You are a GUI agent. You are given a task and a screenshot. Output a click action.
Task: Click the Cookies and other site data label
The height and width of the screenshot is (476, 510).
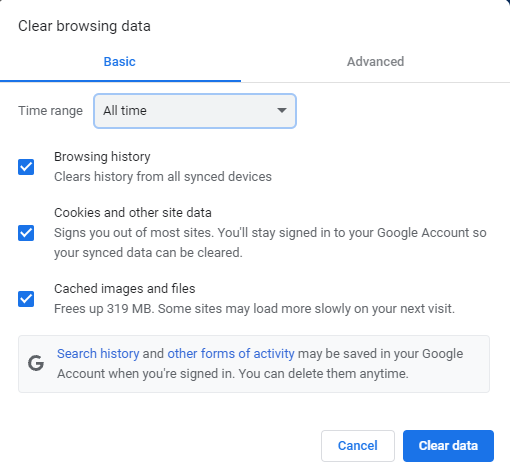tap(133, 213)
